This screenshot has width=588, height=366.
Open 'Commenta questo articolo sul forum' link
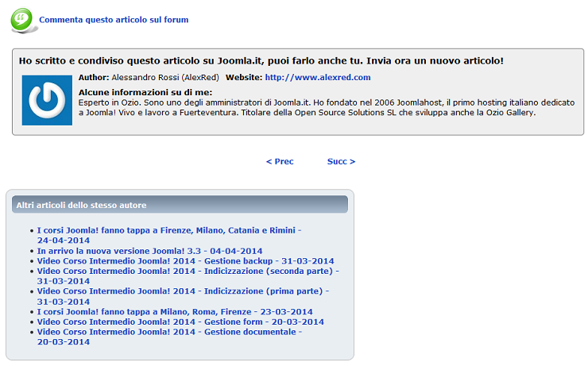click(114, 20)
